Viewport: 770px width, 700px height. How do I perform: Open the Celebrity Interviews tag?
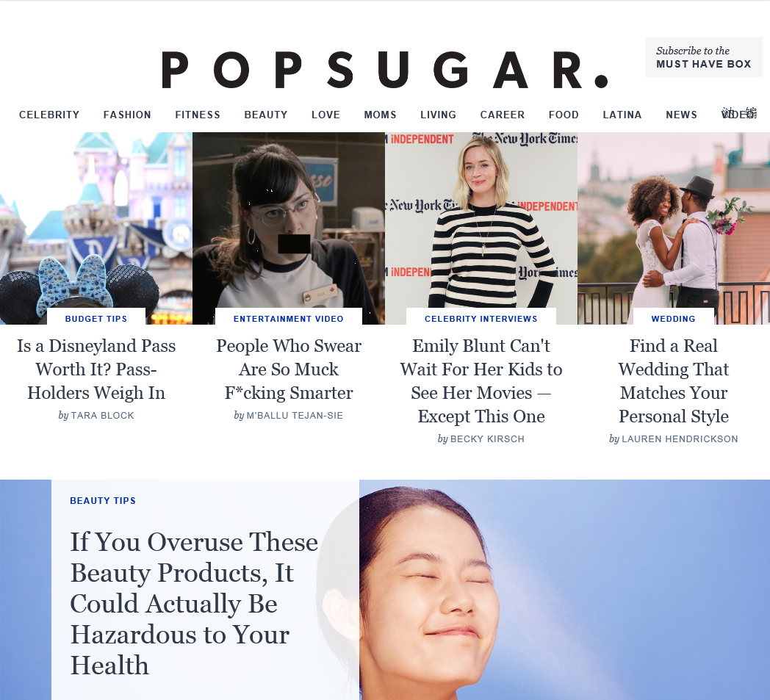(481, 319)
